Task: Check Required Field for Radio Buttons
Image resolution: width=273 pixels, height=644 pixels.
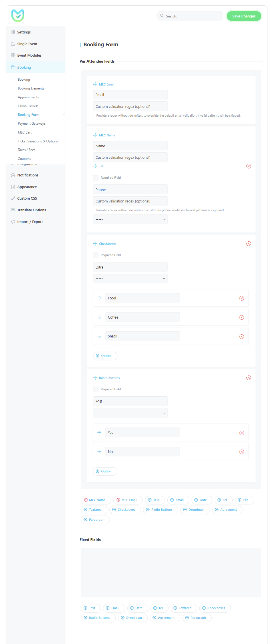Action: click(96, 389)
